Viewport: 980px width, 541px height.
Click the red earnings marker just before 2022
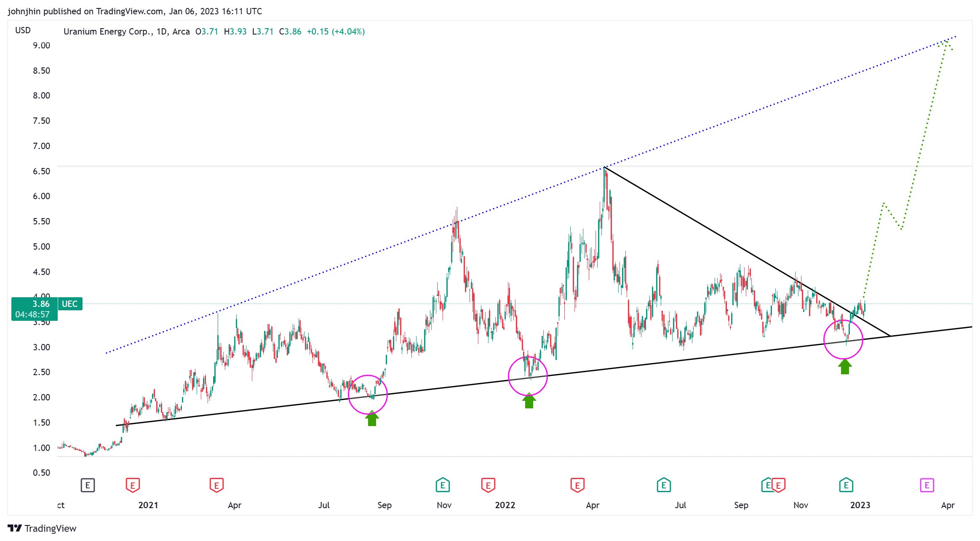click(x=488, y=485)
